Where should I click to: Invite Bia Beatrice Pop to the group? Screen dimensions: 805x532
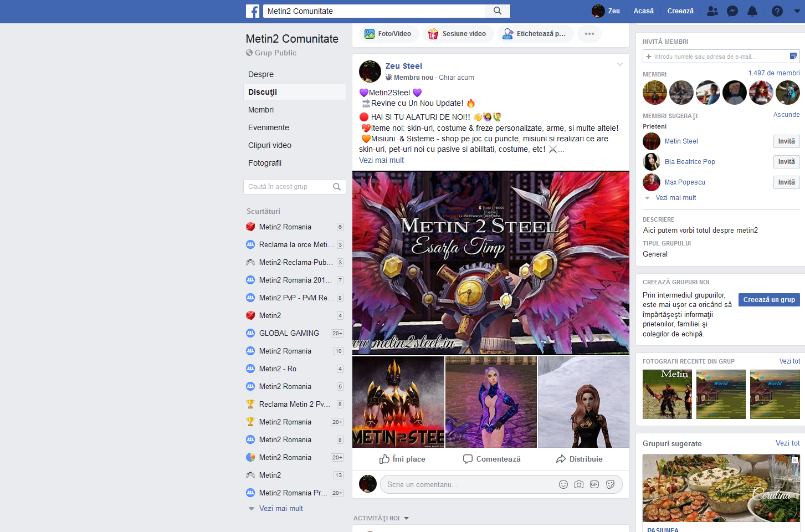(786, 162)
